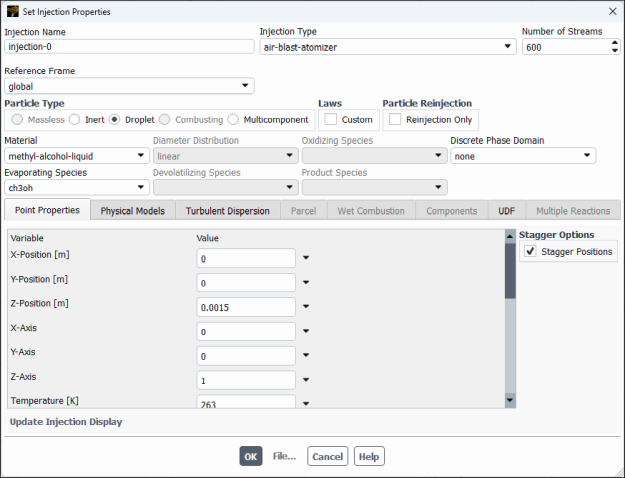Open the Turbulent Dispersion tab

pos(227,211)
